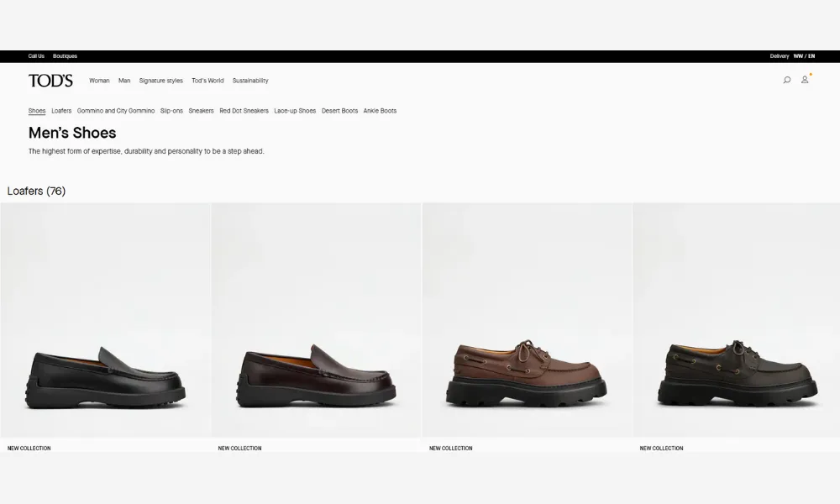Screen dimensions: 840x504
Task: Open the search magnifier icon
Action: pyautogui.click(x=786, y=81)
